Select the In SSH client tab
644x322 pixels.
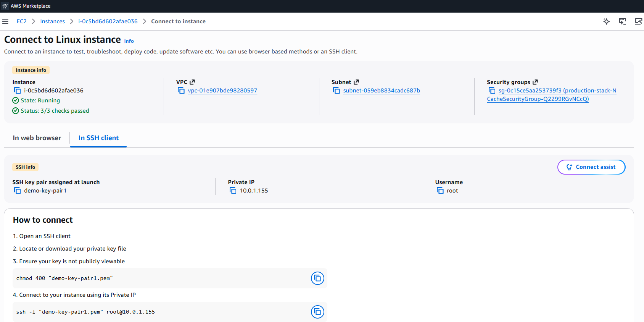(x=98, y=138)
